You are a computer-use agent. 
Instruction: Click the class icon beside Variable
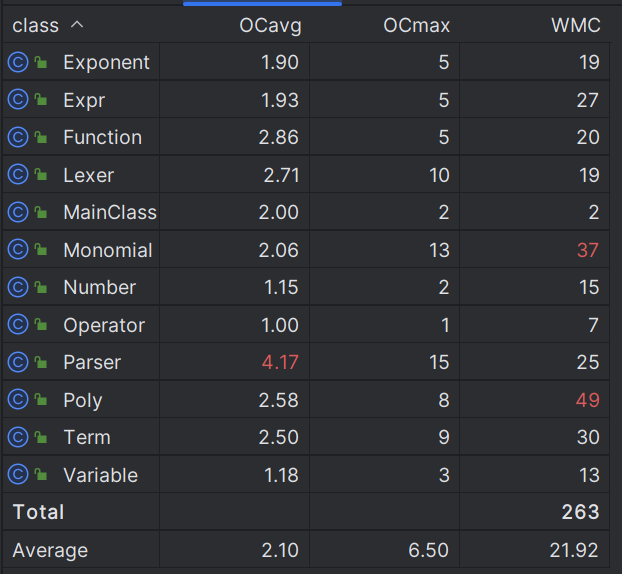click(x=18, y=474)
